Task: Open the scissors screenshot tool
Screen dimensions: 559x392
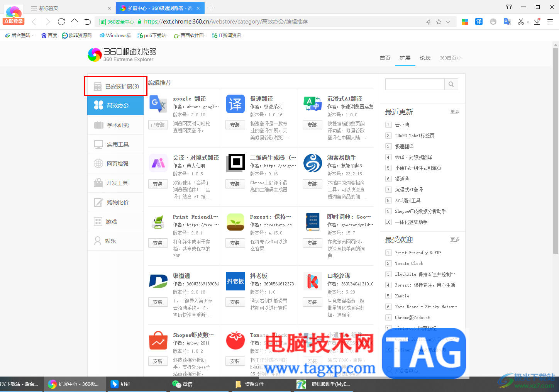Action: pos(521,22)
